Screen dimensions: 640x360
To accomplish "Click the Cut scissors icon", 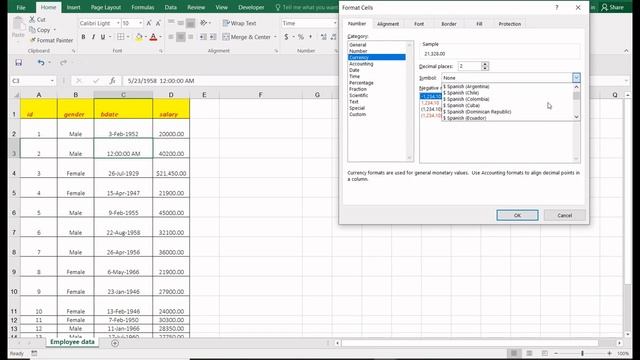I will tap(32, 20).
